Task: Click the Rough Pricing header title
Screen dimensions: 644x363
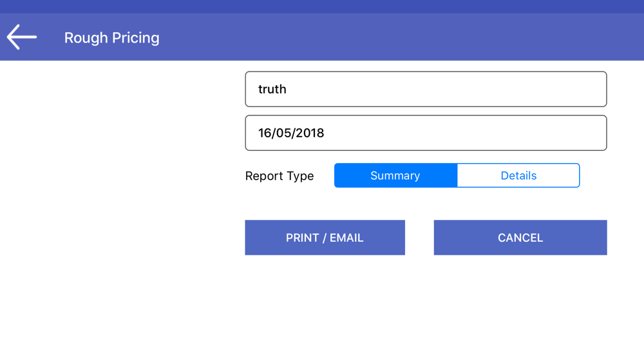Action: point(111,38)
